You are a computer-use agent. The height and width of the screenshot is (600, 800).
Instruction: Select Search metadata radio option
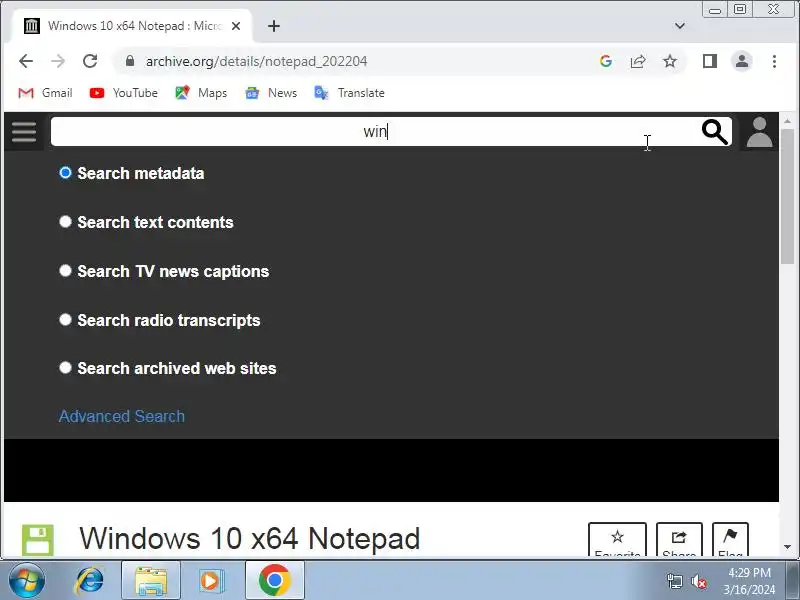[x=65, y=172]
